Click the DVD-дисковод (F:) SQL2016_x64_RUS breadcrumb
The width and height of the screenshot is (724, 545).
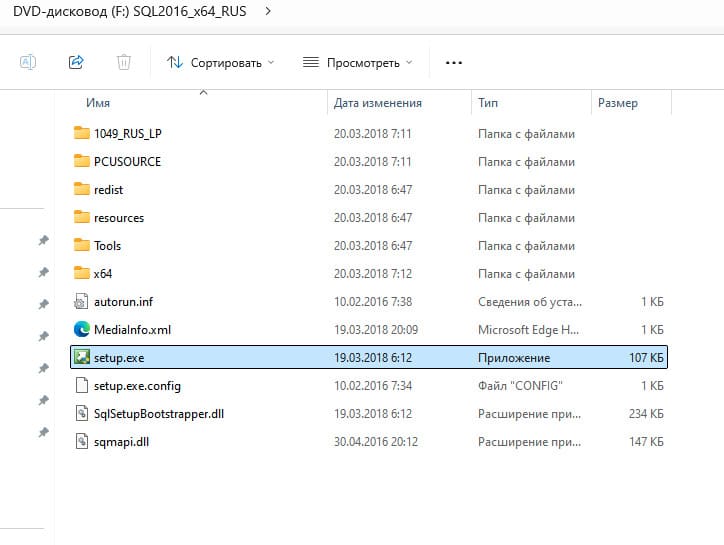click(x=129, y=11)
